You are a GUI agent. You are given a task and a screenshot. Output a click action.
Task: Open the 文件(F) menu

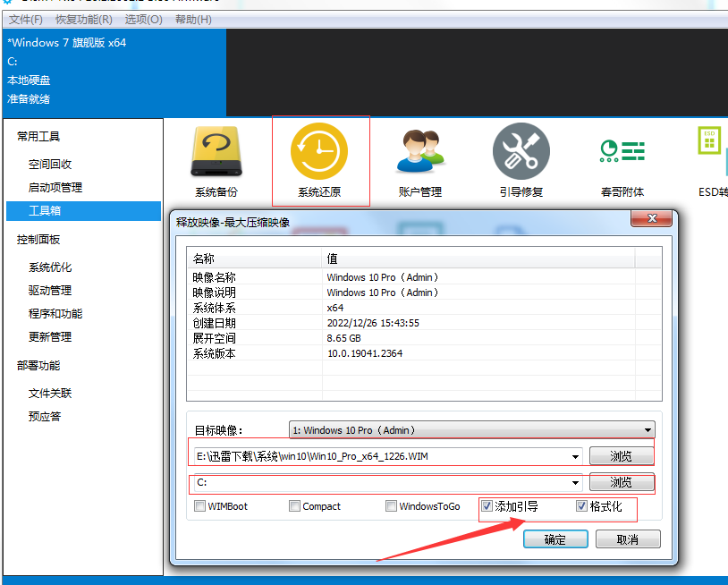coord(26,20)
